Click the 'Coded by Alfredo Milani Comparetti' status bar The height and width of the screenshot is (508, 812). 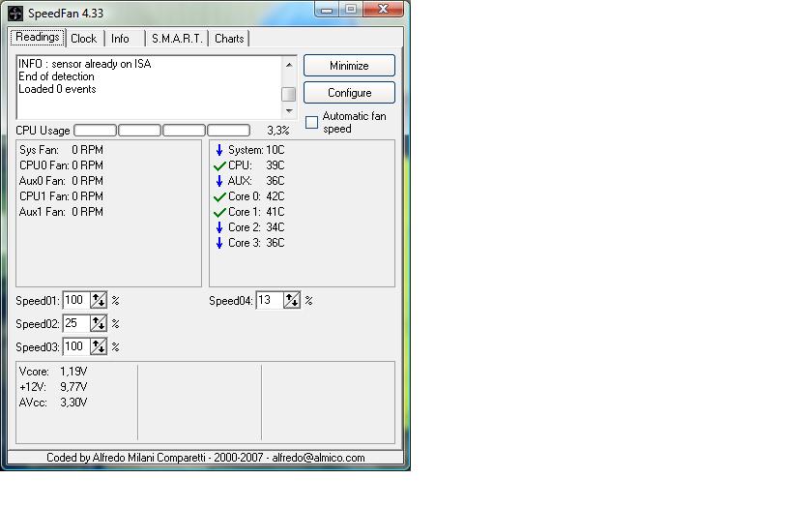click(x=206, y=458)
